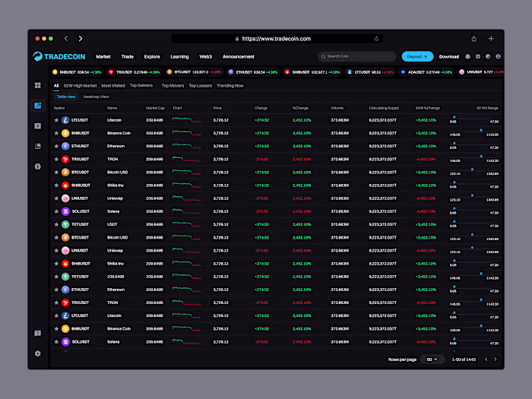Viewport: 532px width, 399px height.
Task: Open the notifications bell icon
Action: click(467, 57)
